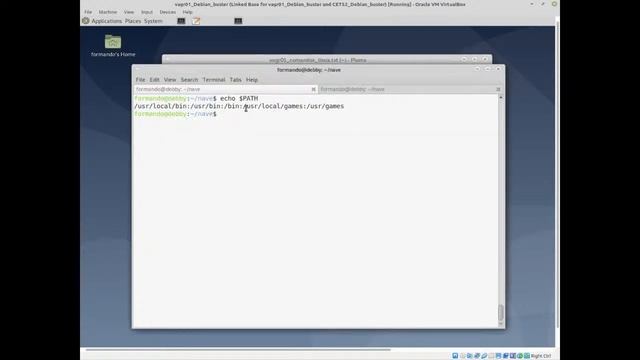
Task: Click the VirtualBox audio status icon
Action: click(x=469, y=356)
